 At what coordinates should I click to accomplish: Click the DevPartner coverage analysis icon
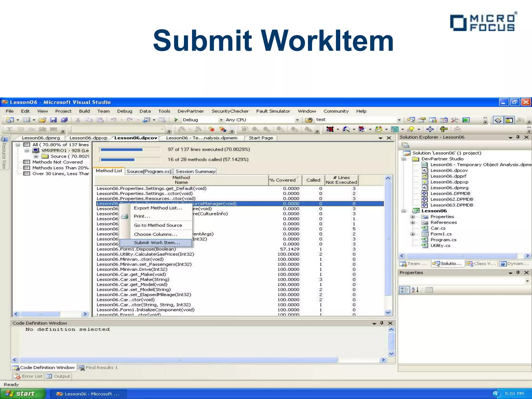[346, 129]
